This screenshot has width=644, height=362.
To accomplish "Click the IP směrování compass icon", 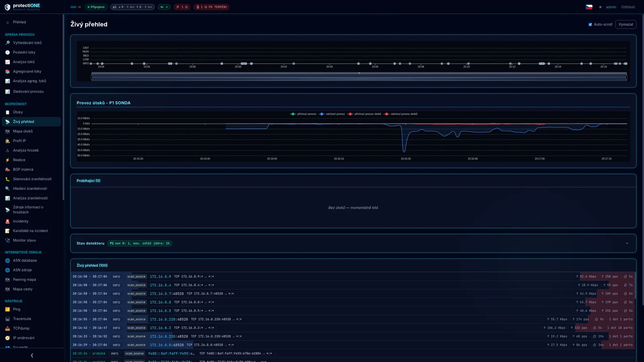I will tap(7, 338).
